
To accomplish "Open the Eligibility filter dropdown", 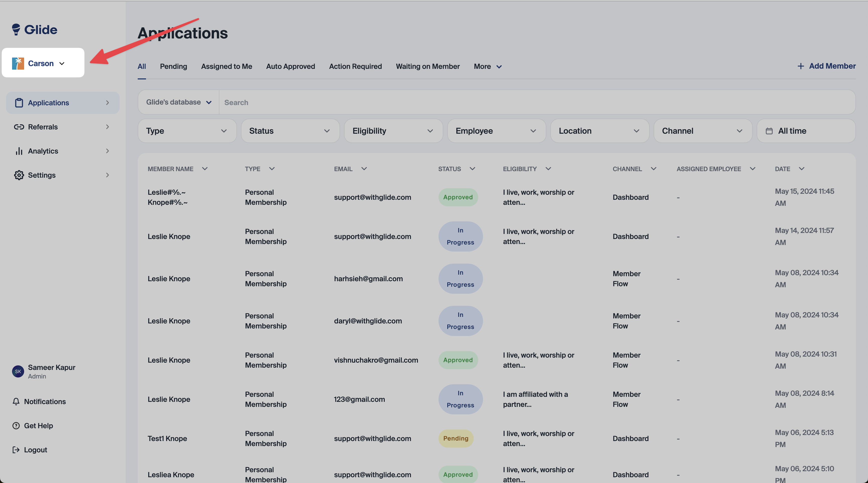I will tap(393, 131).
